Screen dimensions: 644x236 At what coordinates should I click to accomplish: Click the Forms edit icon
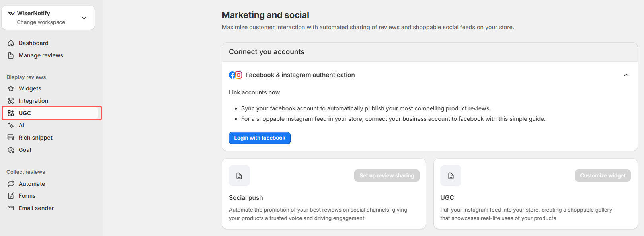tap(11, 196)
